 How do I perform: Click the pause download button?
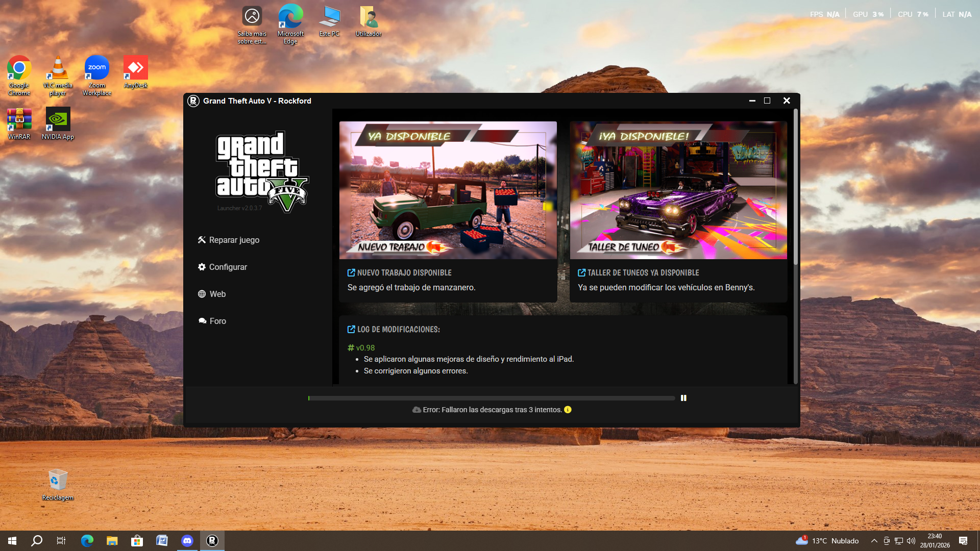pyautogui.click(x=683, y=398)
